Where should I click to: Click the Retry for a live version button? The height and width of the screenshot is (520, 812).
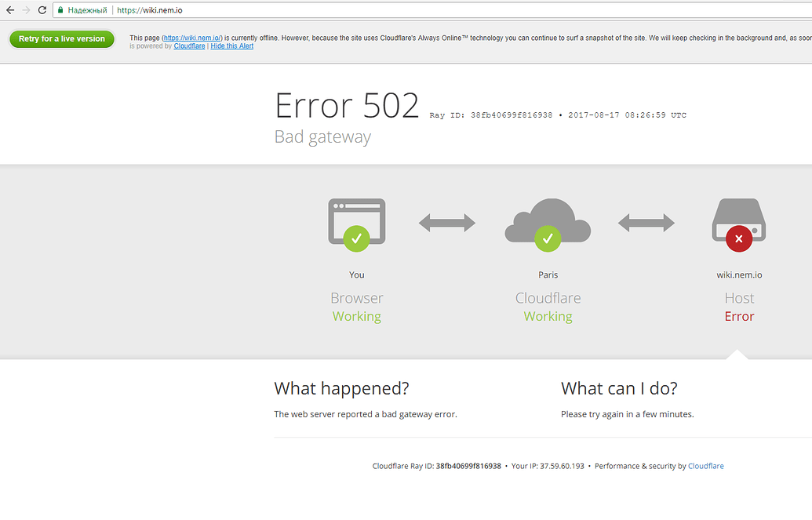point(62,39)
